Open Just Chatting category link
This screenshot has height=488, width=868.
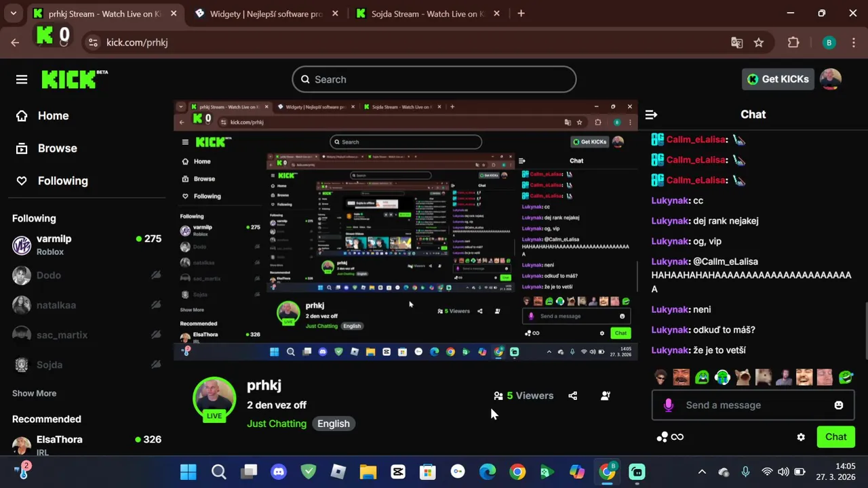pyautogui.click(x=277, y=424)
